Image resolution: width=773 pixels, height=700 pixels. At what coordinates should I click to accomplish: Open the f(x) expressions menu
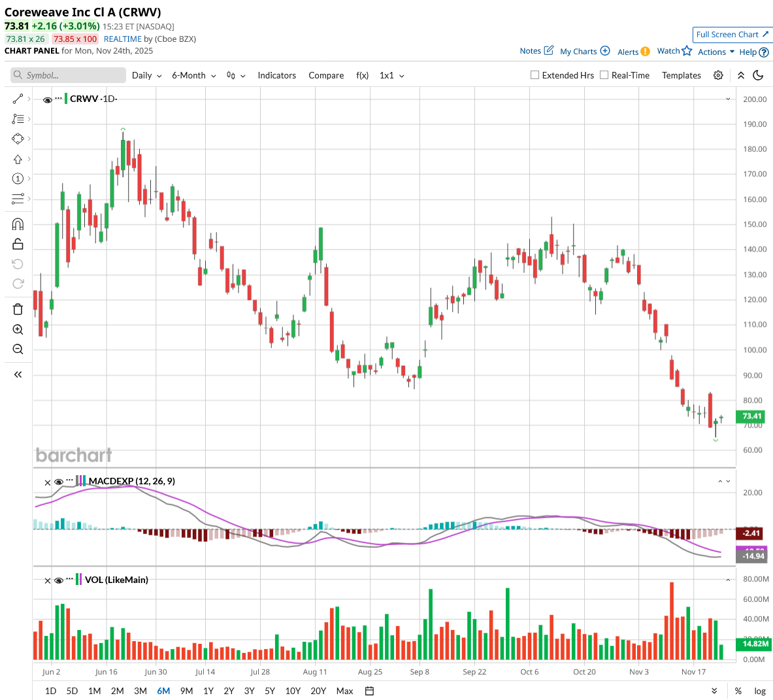(363, 75)
